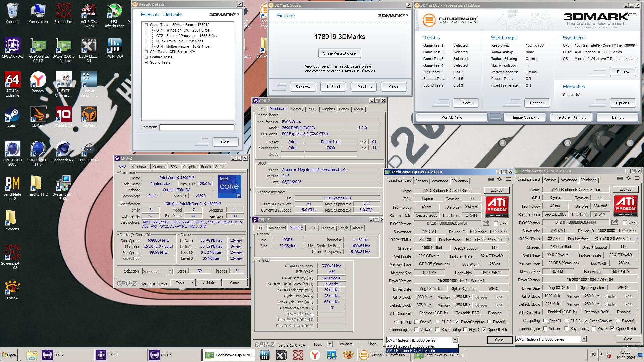This screenshot has height=362, width=644.
Task: Open the Cinebench R20 desktop icon
Action: pos(63,152)
